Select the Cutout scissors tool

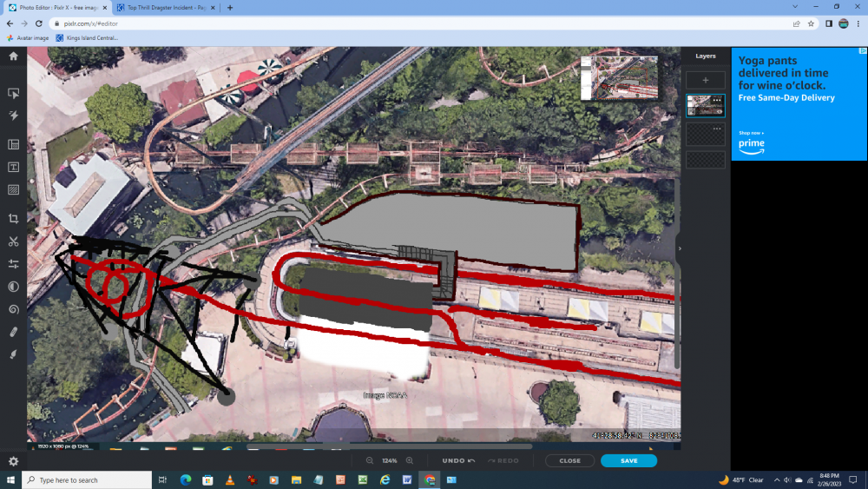[13, 241]
